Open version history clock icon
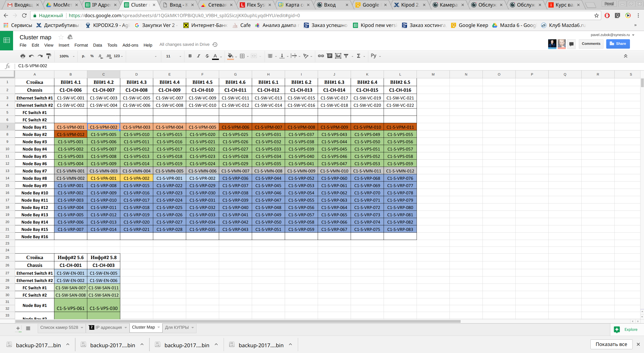Screen dimensions: 644x353 point(215,45)
